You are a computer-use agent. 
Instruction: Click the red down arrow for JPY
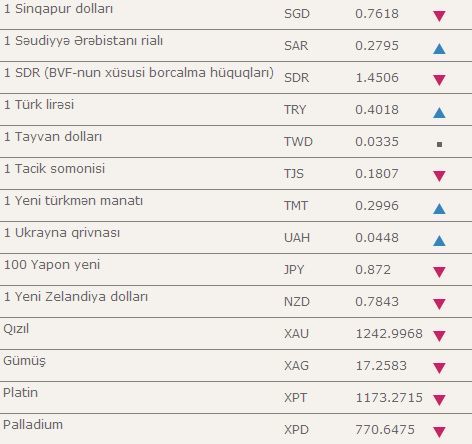tap(439, 272)
